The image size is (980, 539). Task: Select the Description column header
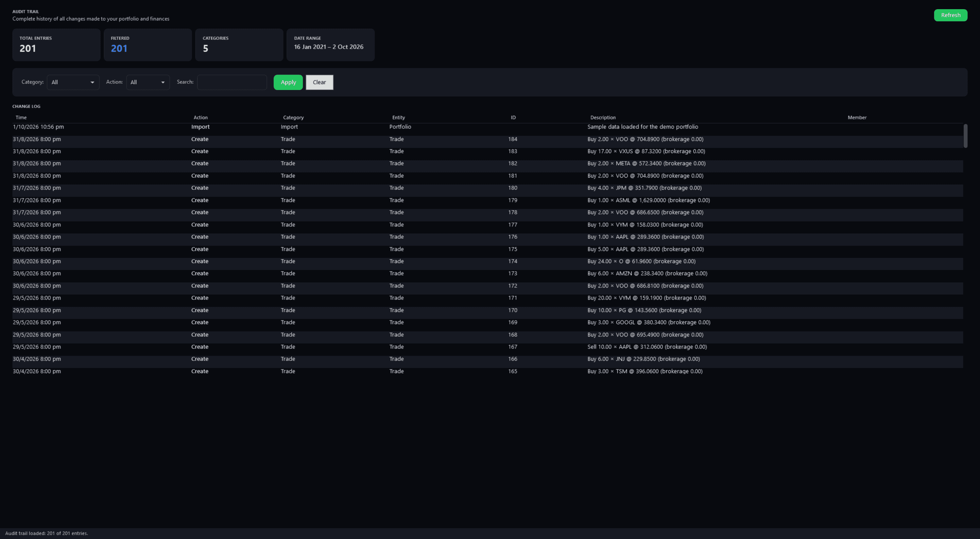[603, 117]
